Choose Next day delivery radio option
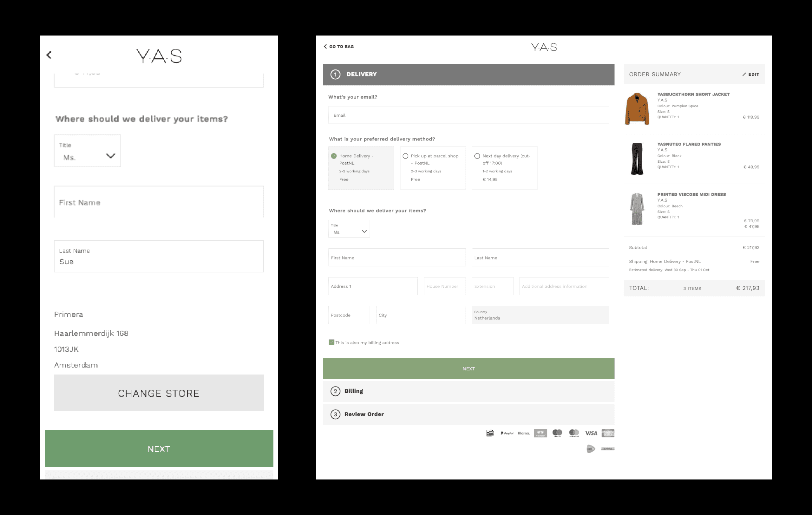This screenshot has width=812, height=515. tap(477, 156)
